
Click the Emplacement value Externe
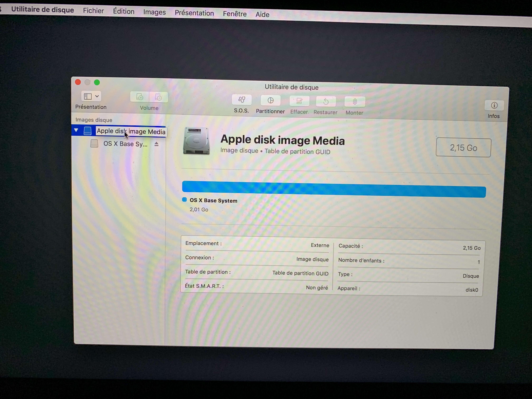pos(320,245)
